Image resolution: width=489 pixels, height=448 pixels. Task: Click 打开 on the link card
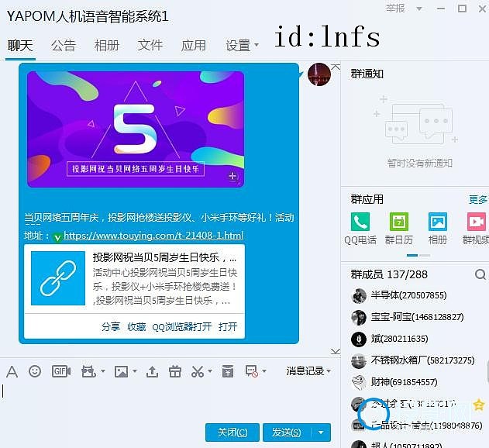click(x=228, y=326)
